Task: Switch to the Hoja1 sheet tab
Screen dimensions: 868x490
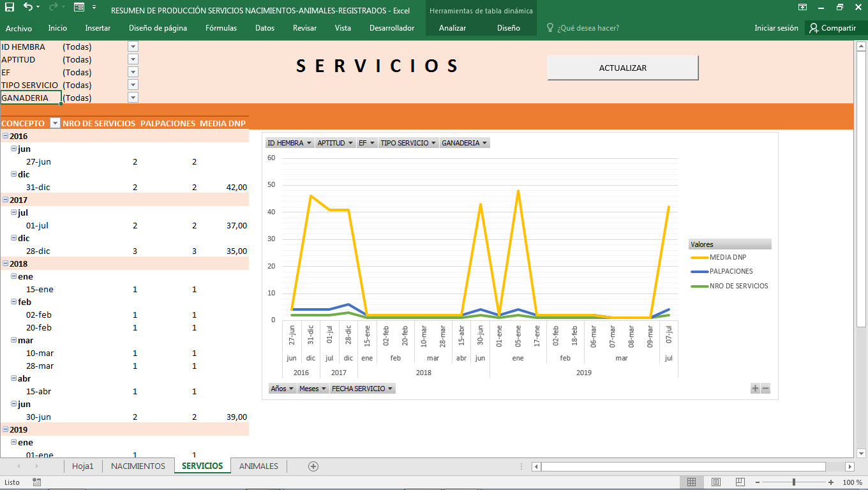Action: [83, 466]
